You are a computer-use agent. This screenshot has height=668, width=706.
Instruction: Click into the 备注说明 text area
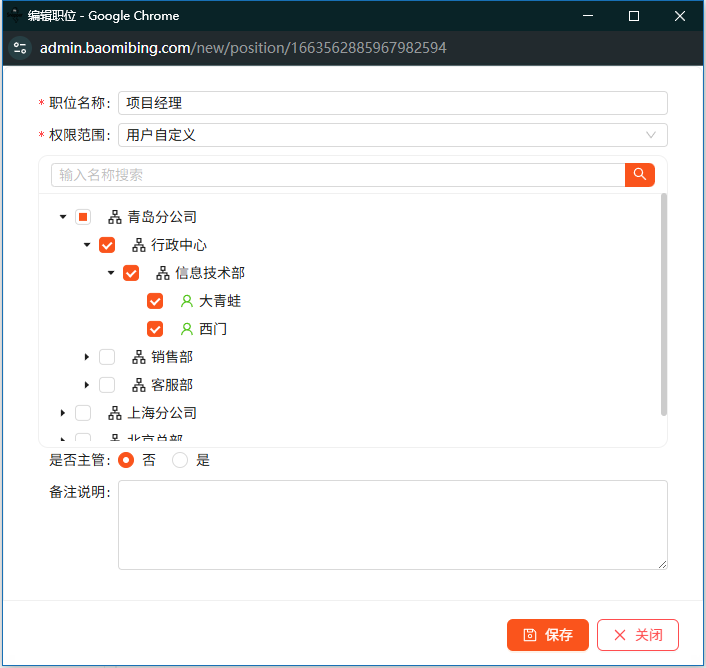[x=392, y=525]
